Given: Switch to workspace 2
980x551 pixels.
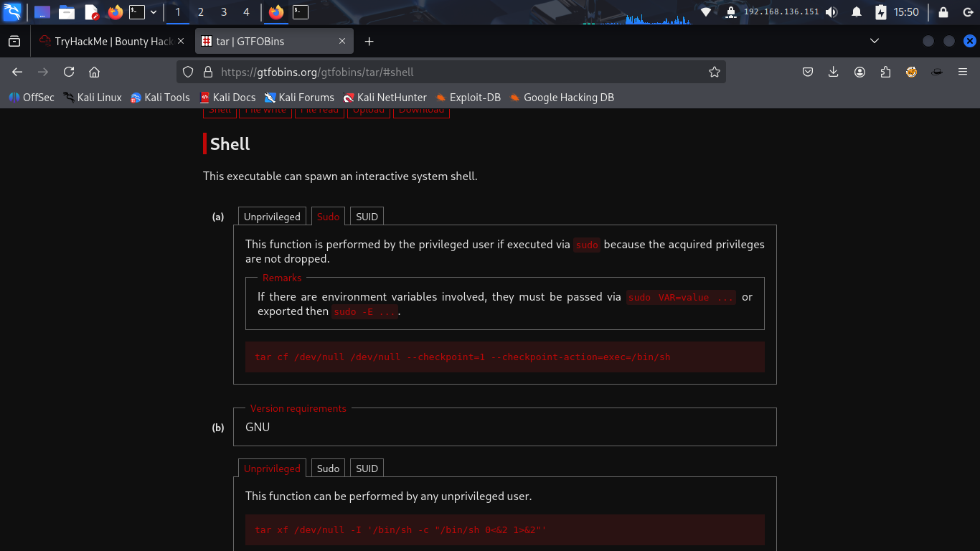Looking at the screenshot, I should click(x=201, y=12).
